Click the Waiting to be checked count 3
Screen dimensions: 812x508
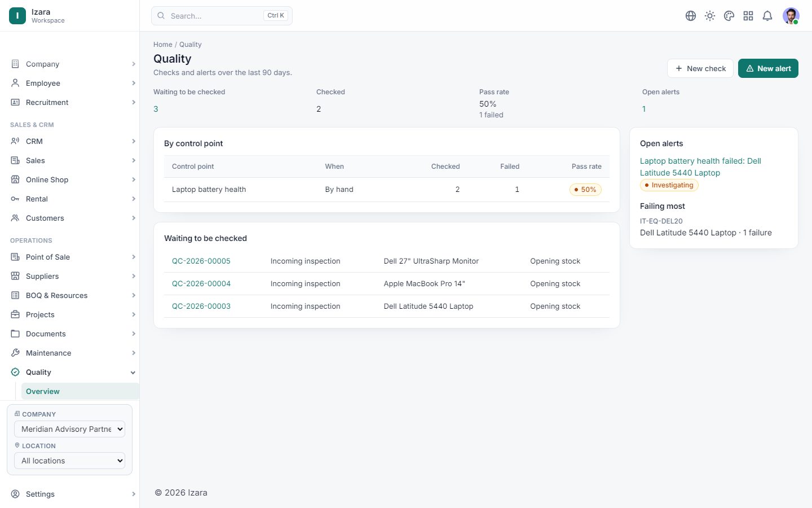tap(156, 109)
